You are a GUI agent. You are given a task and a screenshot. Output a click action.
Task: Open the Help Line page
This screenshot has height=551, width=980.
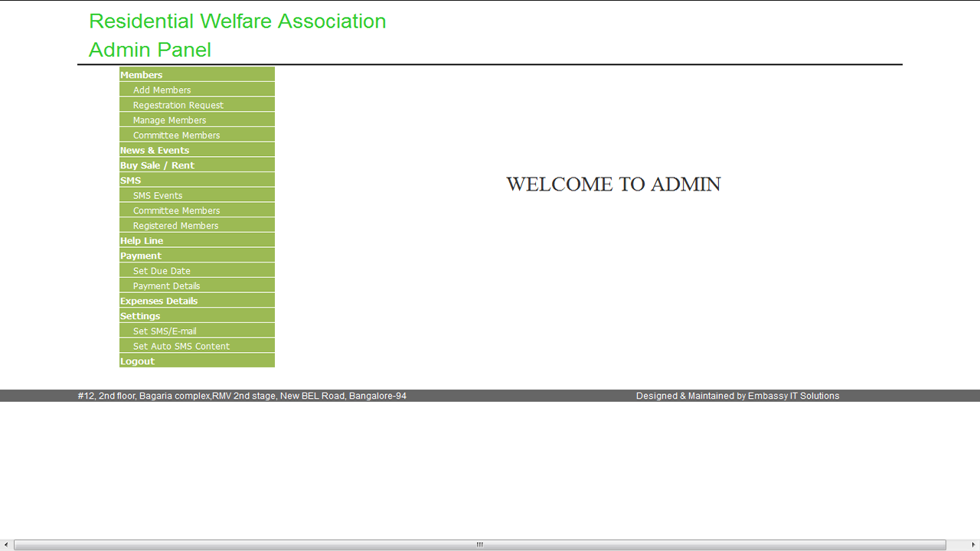[x=197, y=240]
